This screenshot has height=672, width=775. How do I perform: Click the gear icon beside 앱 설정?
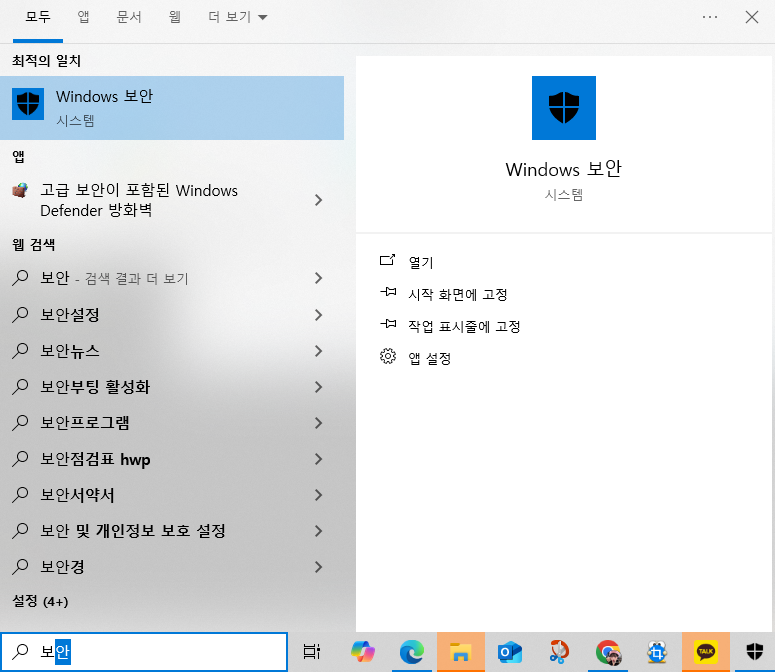(x=388, y=356)
